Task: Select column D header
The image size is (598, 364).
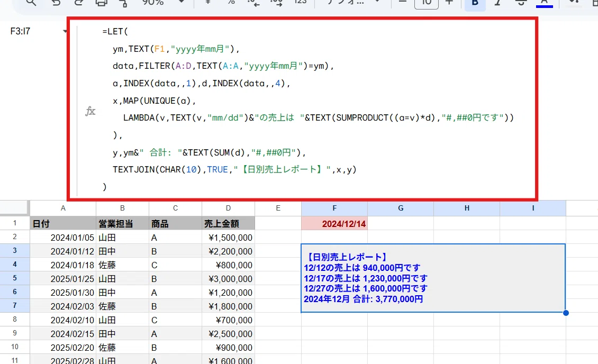Action: [x=228, y=208]
